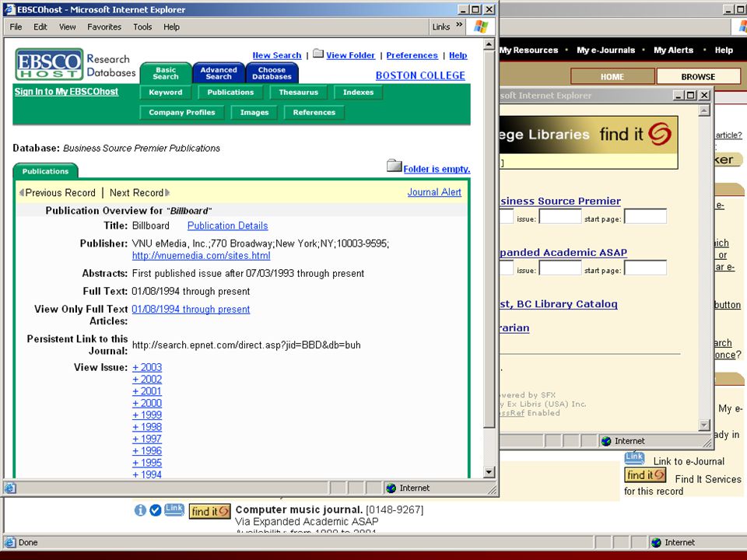Image resolution: width=747 pixels, height=560 pixels.
Task: Expand the 1995 issue list
Action: tap(147, 462)
